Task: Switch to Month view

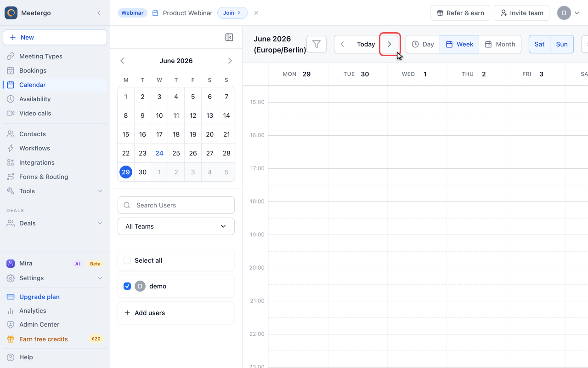Action: pyautogui.click(x=500, y=44)
